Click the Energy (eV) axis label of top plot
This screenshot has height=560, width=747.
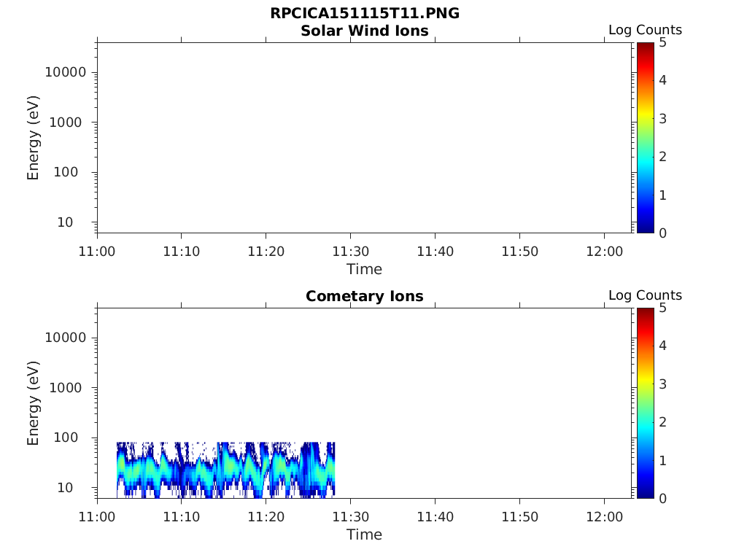[x=33, y=138]
